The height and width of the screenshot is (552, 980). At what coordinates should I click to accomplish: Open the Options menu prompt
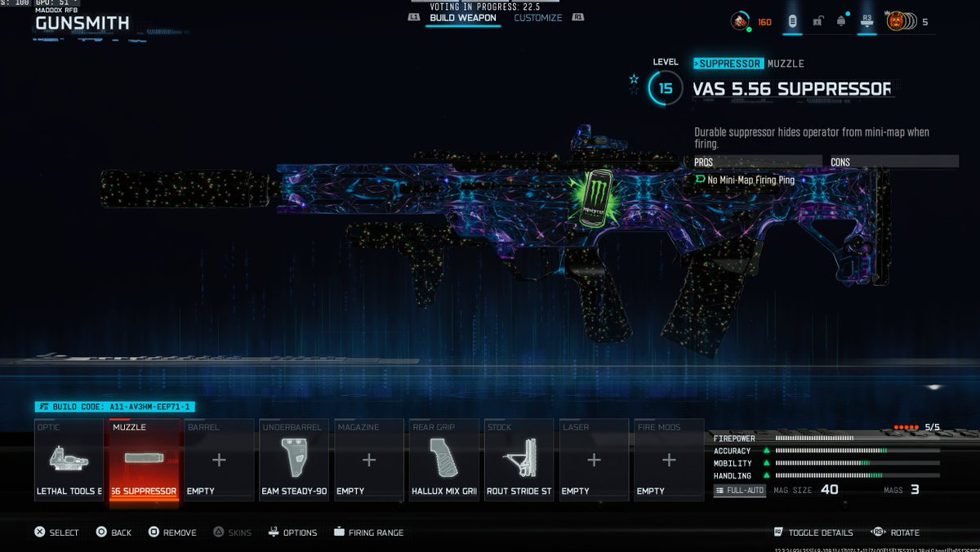292,532
